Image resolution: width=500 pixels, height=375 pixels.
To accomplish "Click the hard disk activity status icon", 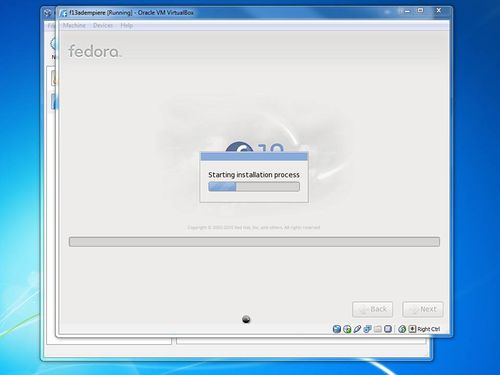I will click(337, 329).
